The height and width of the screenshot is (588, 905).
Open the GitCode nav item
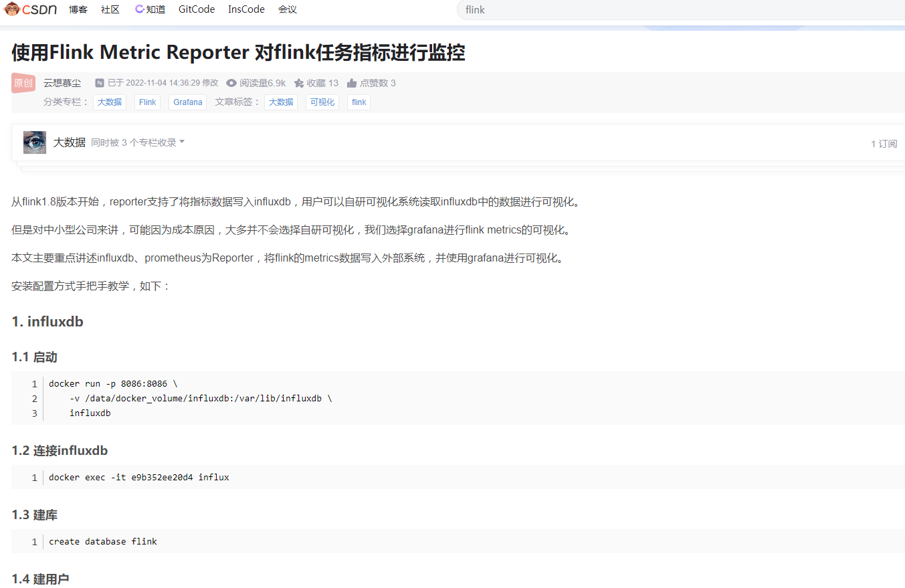tap(197, 9)
